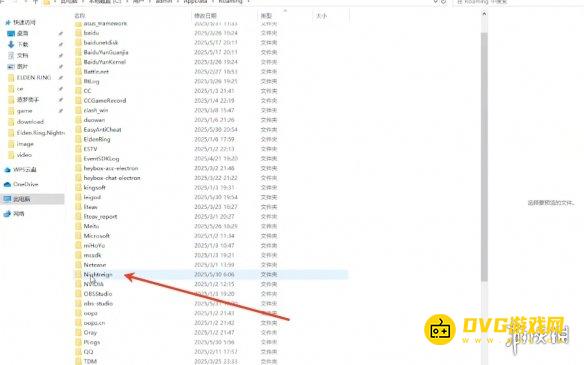
Task: Select the Oray folder name
Action: click(x=90, y=333)
